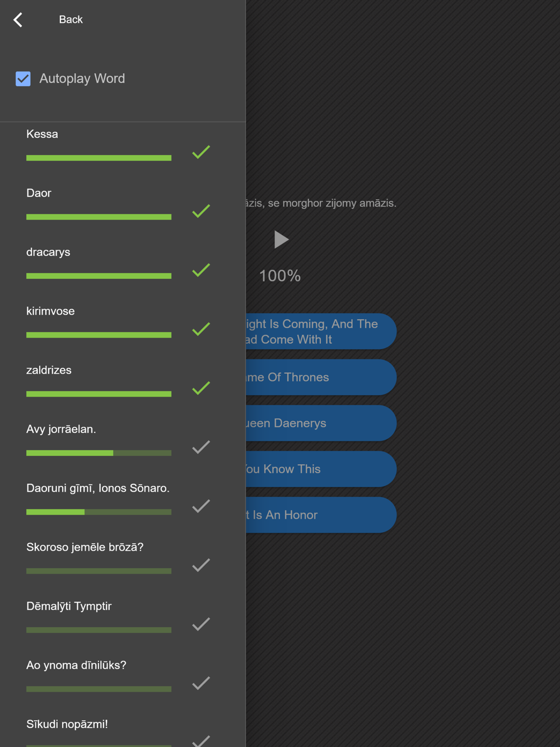The width and height of the screenshot is (560, 747).
Task: Play the phrase audio
Action: [281, 240]
